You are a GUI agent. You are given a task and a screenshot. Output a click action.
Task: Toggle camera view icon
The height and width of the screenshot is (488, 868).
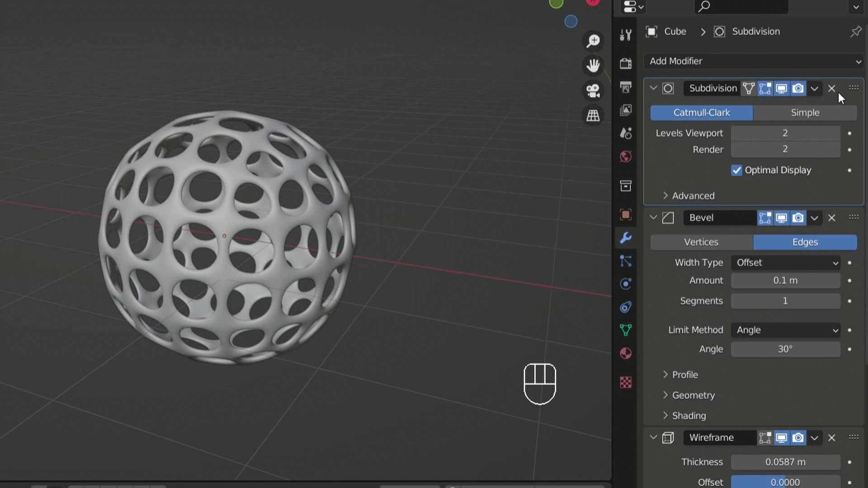click(593, 91)
